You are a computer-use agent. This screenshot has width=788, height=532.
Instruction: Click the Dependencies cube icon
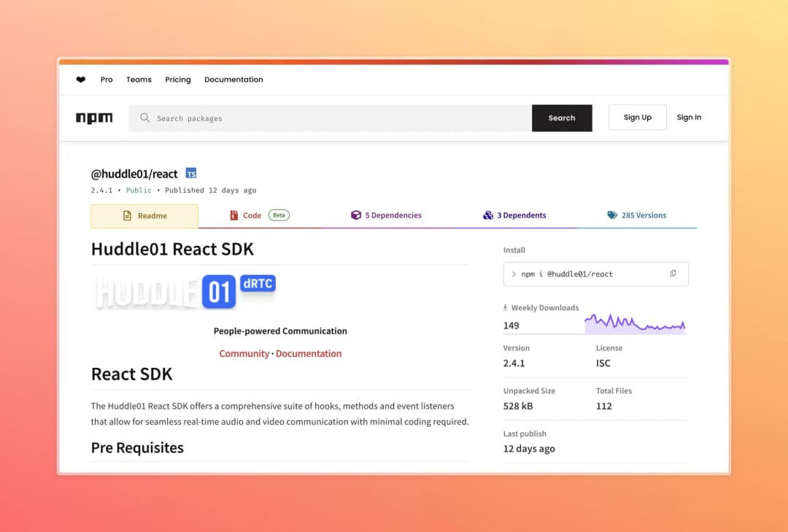click(356, 215)
